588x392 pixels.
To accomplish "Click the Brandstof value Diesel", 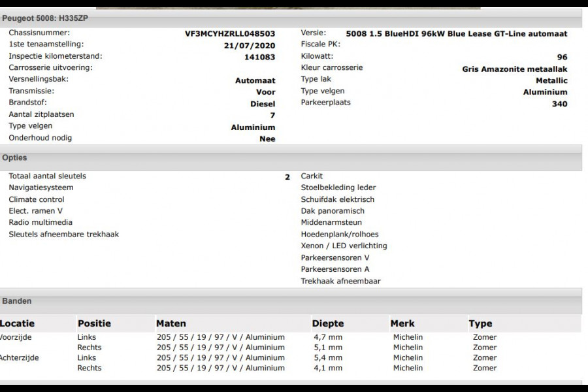I will (263, 104).
